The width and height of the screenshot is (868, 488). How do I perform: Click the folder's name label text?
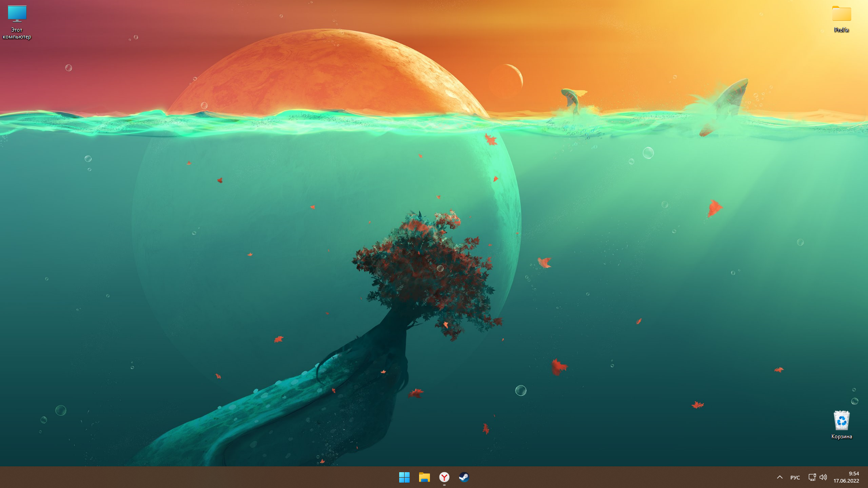coord(841,30)
